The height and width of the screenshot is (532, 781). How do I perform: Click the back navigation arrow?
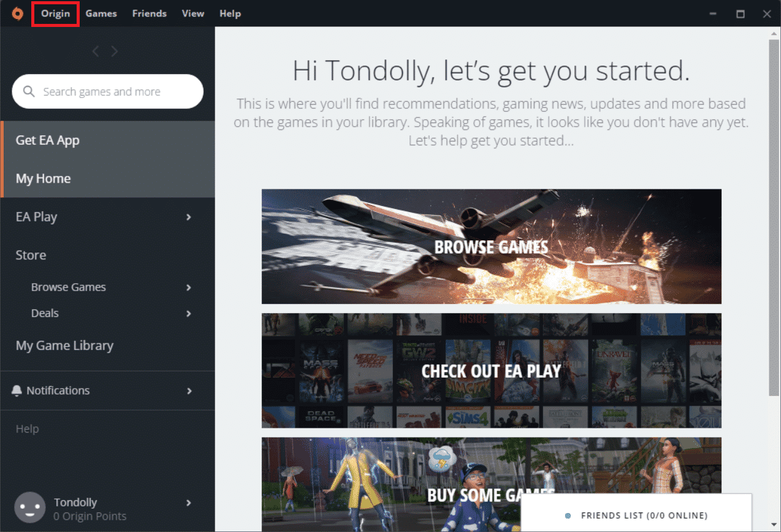tap(95, 51)
